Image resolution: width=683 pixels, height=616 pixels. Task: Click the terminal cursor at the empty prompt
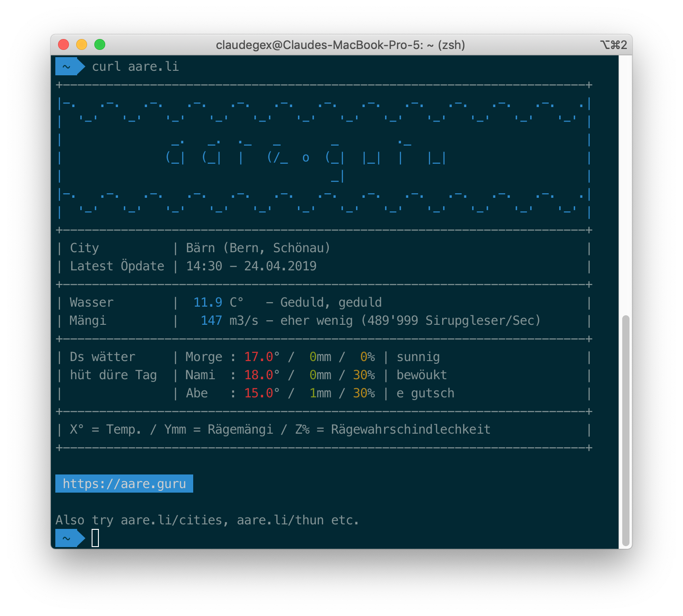point(95,538)
